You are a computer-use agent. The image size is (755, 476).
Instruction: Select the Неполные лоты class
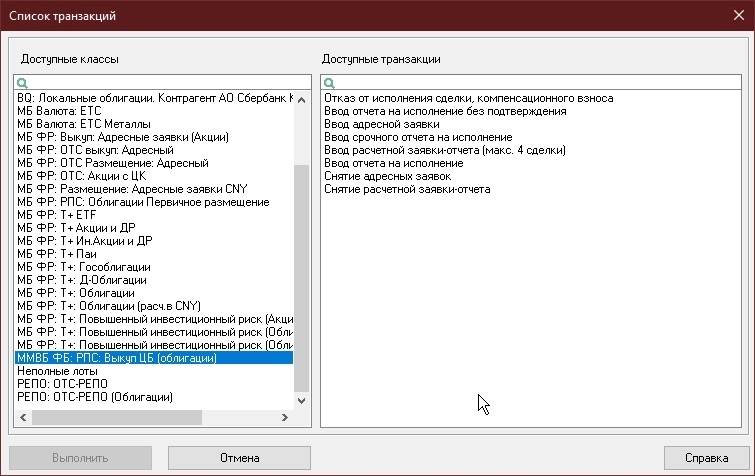click(x=154, y=371)
